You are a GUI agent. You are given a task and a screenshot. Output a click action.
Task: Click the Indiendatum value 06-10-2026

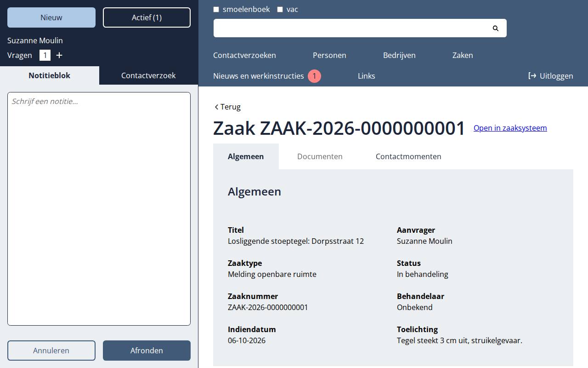tap(247, 340)
